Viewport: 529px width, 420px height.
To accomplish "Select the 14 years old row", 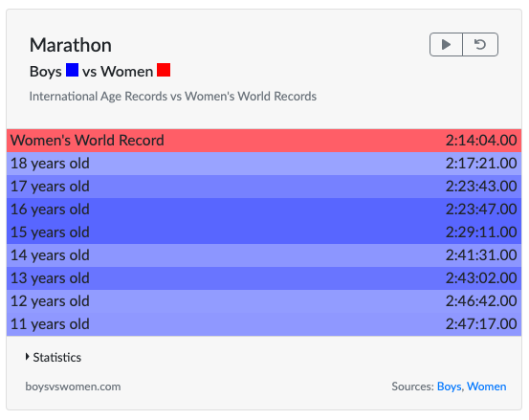I will pyautogui.click(x=264, y=255).
